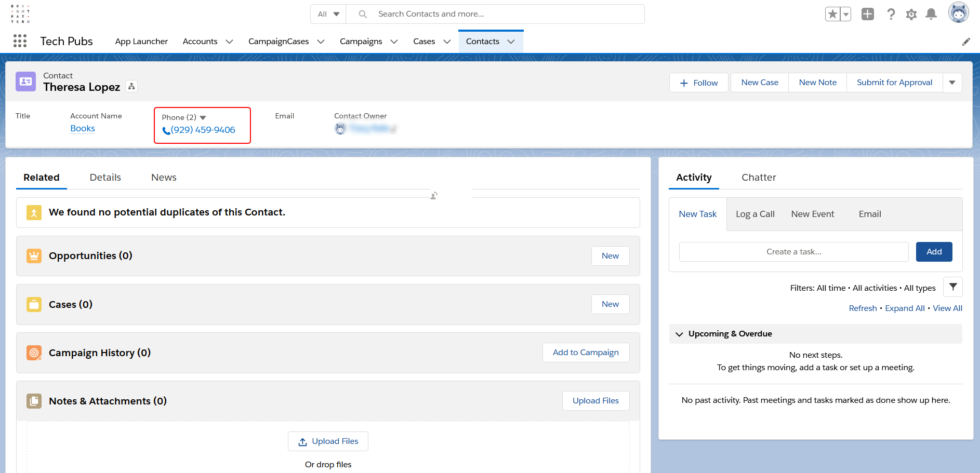Switch to the Chatter tab
Viewport: 980px width, 473px height.
click(x=759, y=178)
